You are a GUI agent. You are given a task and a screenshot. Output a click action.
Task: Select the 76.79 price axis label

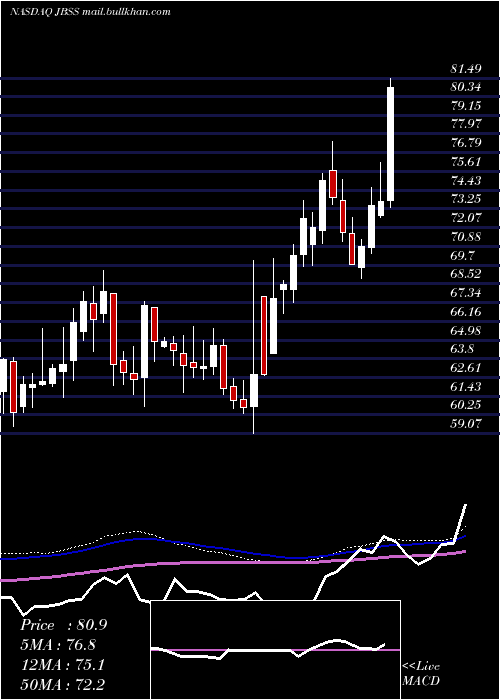coord(466,143)
